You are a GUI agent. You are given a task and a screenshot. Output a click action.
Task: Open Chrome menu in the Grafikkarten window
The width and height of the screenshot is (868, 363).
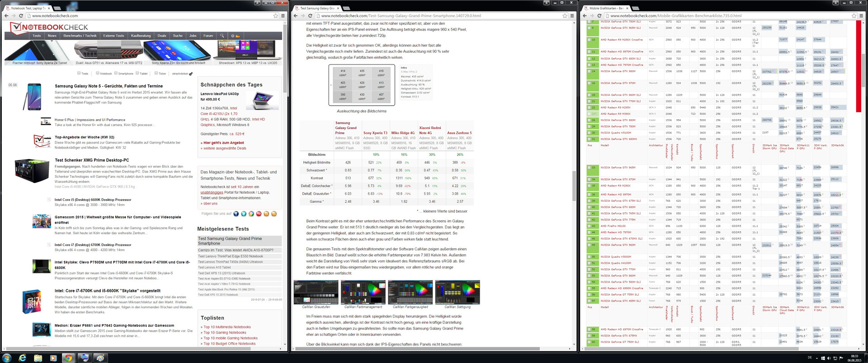(862, 16)
